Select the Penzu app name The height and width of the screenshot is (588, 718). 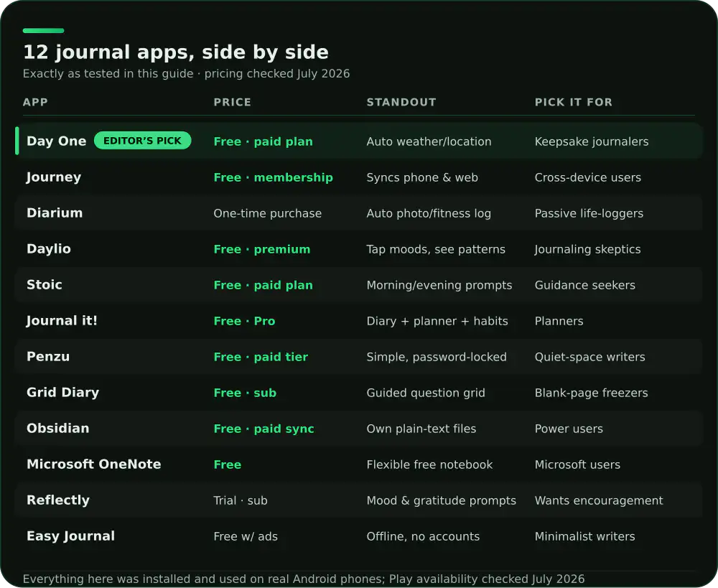click(48, 357)
